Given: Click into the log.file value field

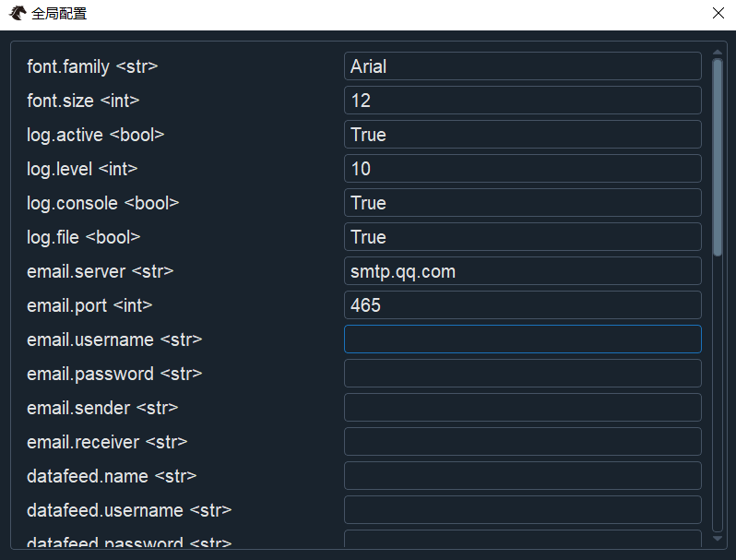Looking at the screenshot, I should (522, 237).
